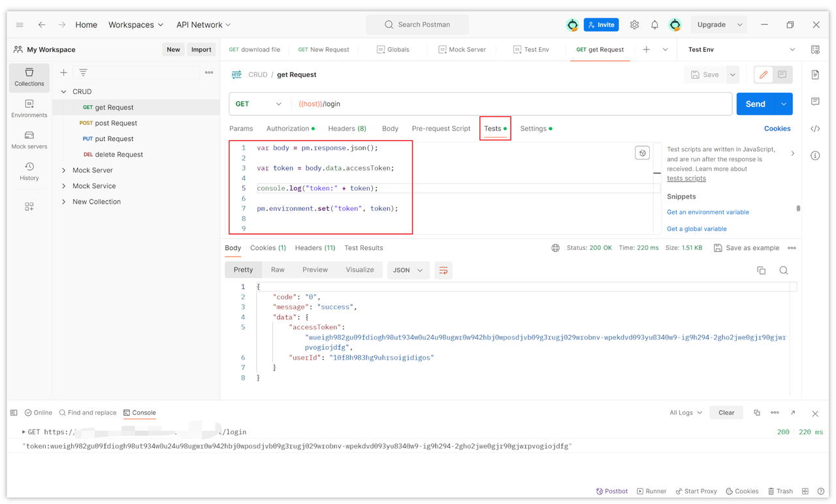Open the Workspaces dropdown

[x=136, y=25]
